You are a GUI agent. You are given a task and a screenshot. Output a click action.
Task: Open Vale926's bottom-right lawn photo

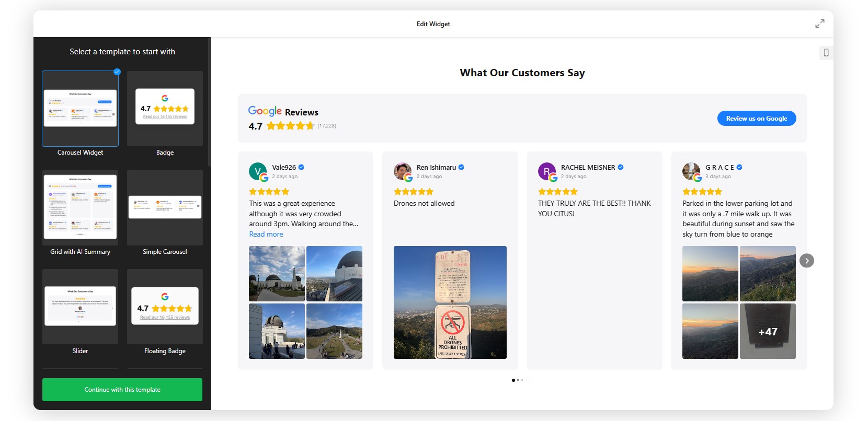tap(334, 331)
